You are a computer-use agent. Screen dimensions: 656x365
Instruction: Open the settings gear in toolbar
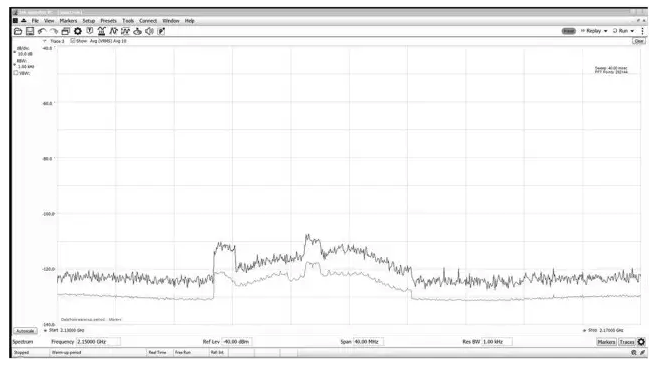pyautogui.click(x=78, y=31)
